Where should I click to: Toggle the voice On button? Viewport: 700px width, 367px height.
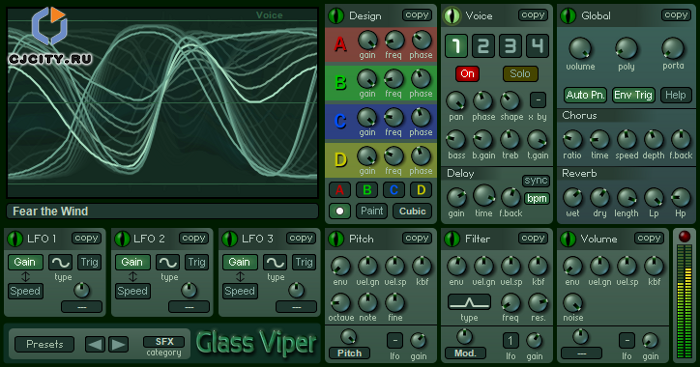tap(467, 74)
